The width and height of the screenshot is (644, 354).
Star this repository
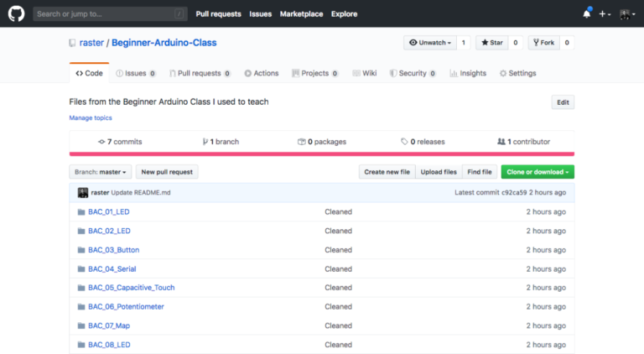(x=491, y=43)
